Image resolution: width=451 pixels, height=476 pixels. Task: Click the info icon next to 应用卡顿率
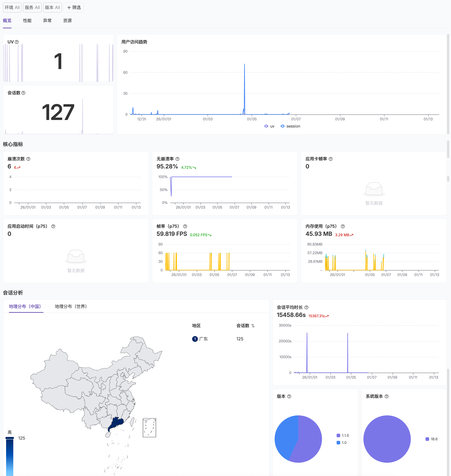(x=331, y=159)
